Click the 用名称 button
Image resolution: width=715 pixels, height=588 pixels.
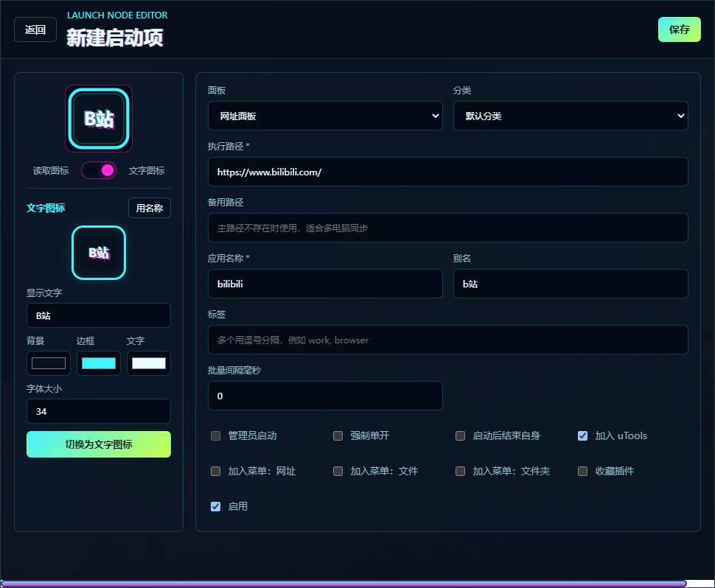pos(150,208)
